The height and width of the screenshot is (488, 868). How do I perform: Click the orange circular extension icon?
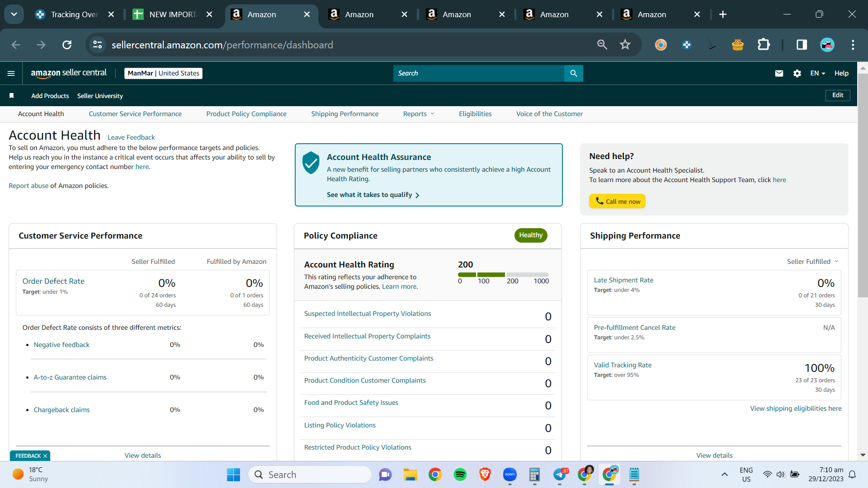(x=660, y=45)
